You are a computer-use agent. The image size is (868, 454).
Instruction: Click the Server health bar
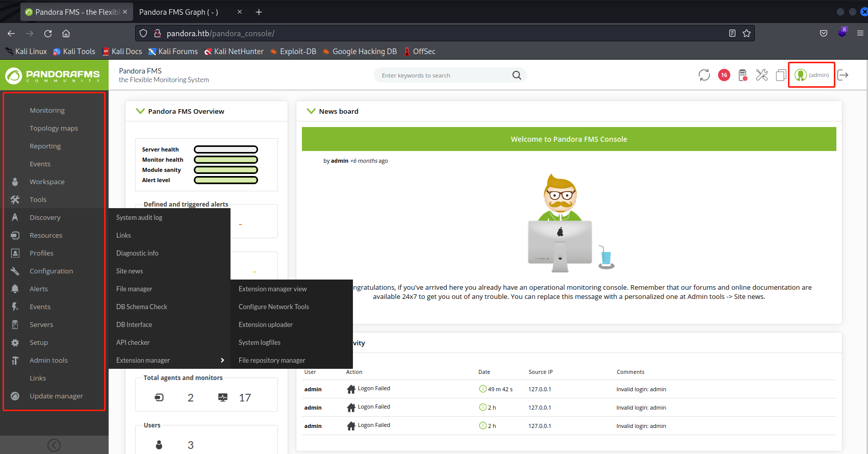pos(226,149)
